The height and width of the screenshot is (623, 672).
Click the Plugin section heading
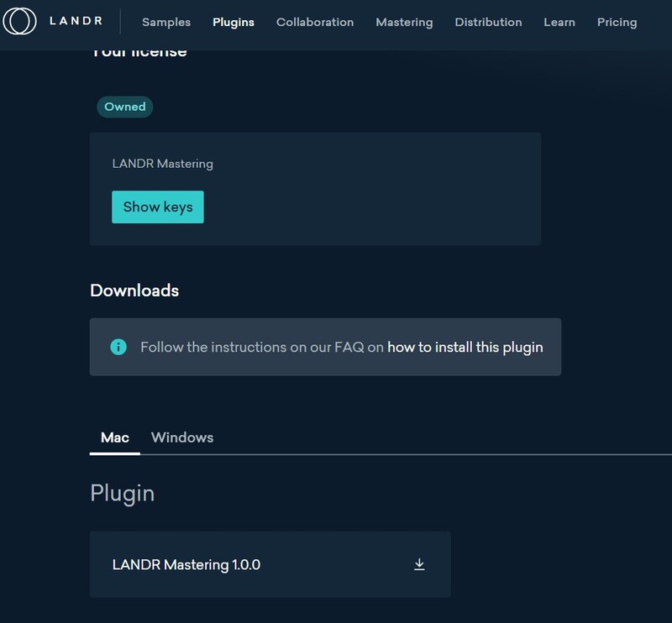122,493
